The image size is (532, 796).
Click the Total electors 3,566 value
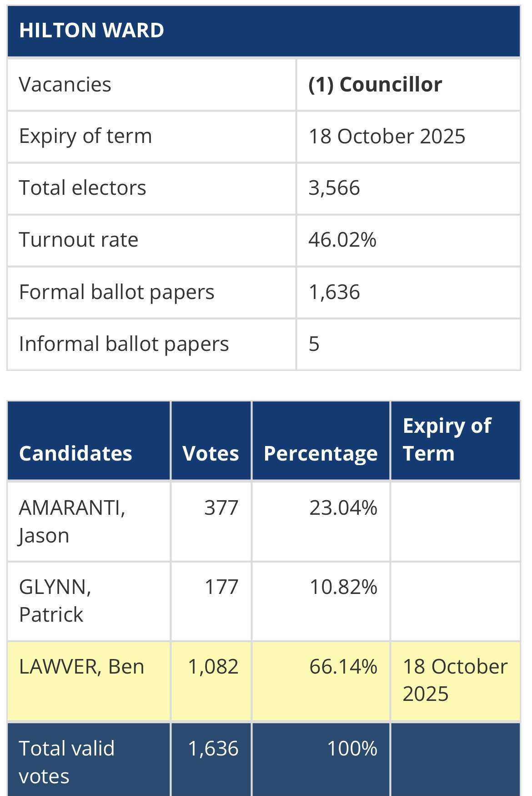click(x=334, y=188)
